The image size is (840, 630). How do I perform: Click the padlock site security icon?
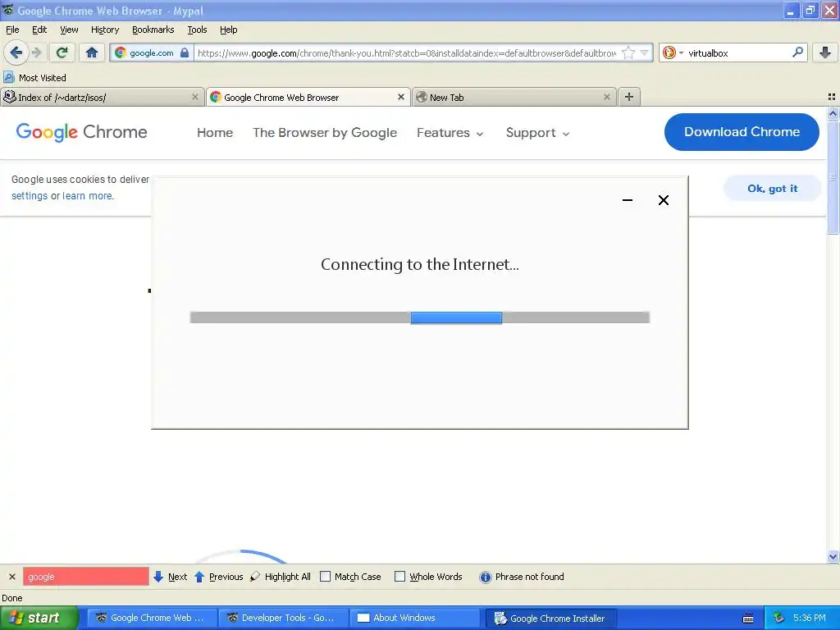(x=185, y=52)
